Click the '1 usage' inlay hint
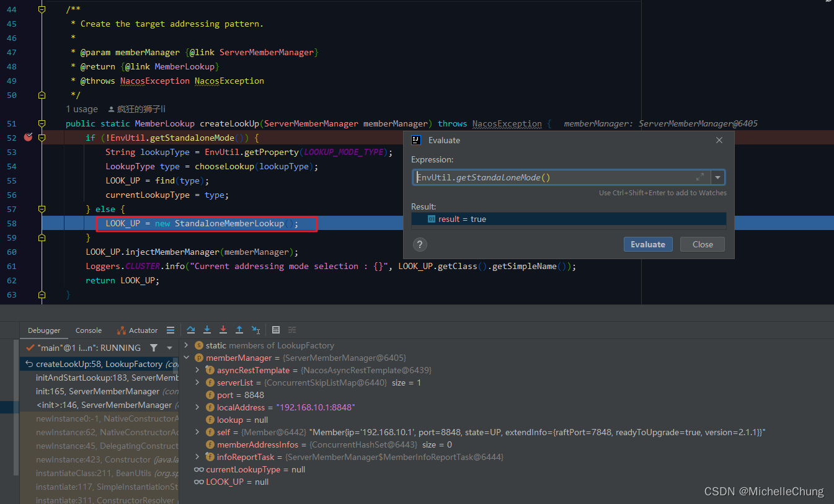This screenshot has width=834, height=504. (82, 109)
